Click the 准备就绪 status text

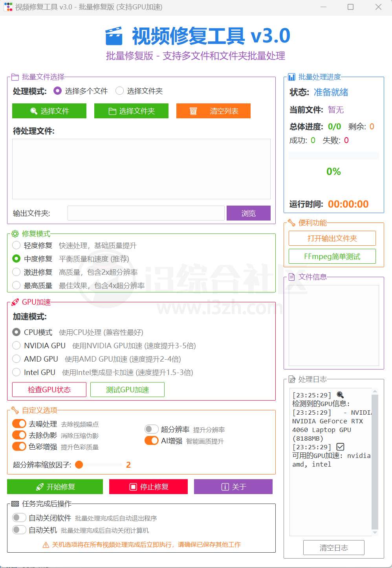point(331,92)
